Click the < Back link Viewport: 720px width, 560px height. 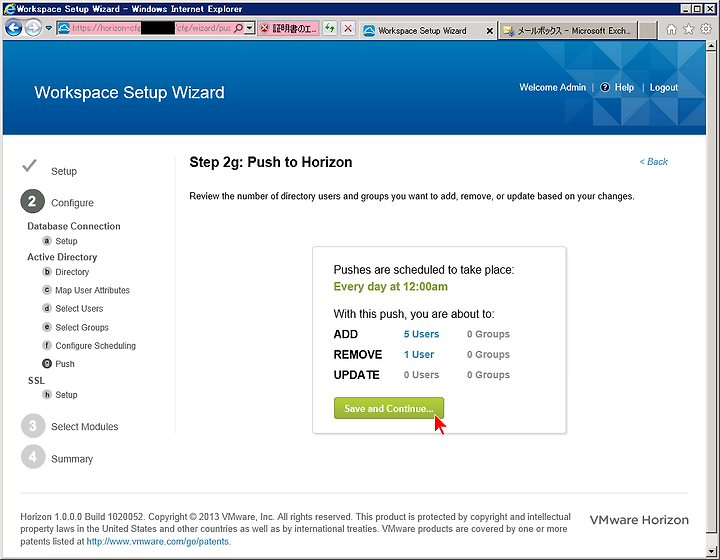coord(653,162)
